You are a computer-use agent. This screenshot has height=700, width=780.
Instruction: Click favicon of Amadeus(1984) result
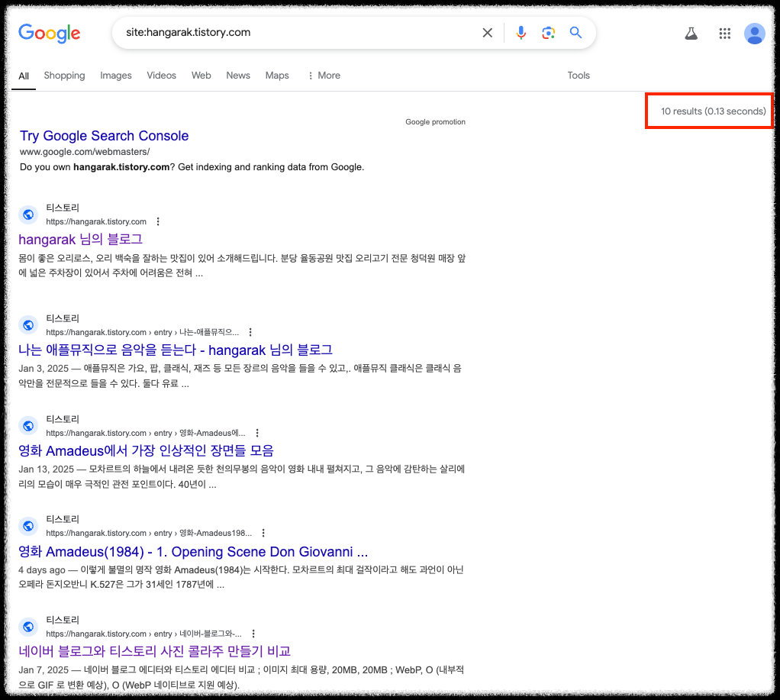[28, 526]
